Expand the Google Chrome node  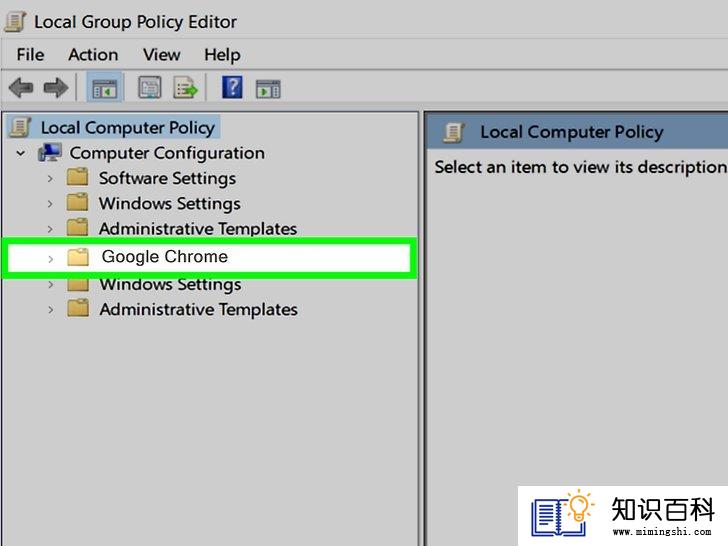51,259
